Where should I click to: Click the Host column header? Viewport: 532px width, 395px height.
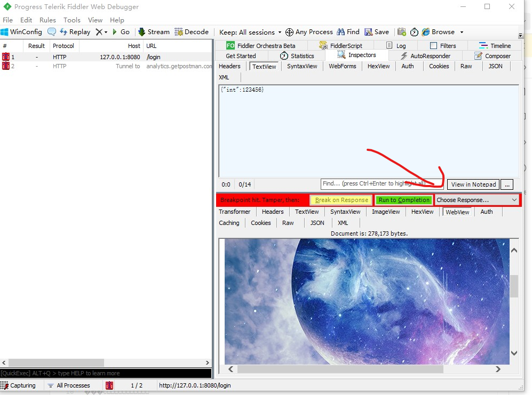[111, 46]
